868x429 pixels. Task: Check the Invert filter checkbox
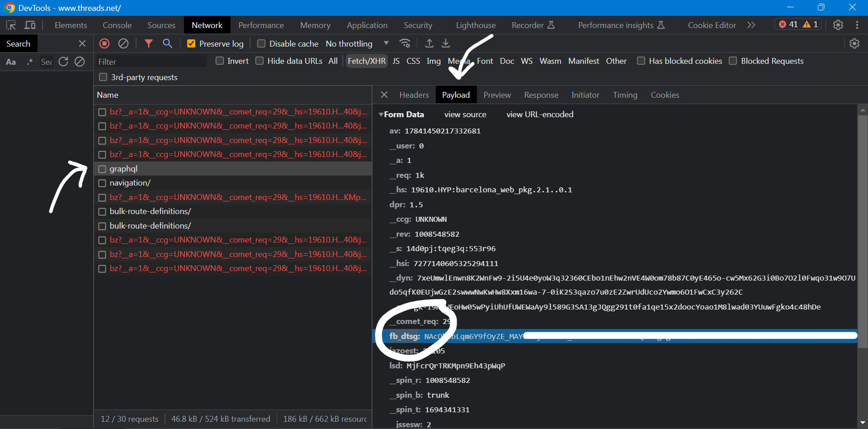coord(220,61)
